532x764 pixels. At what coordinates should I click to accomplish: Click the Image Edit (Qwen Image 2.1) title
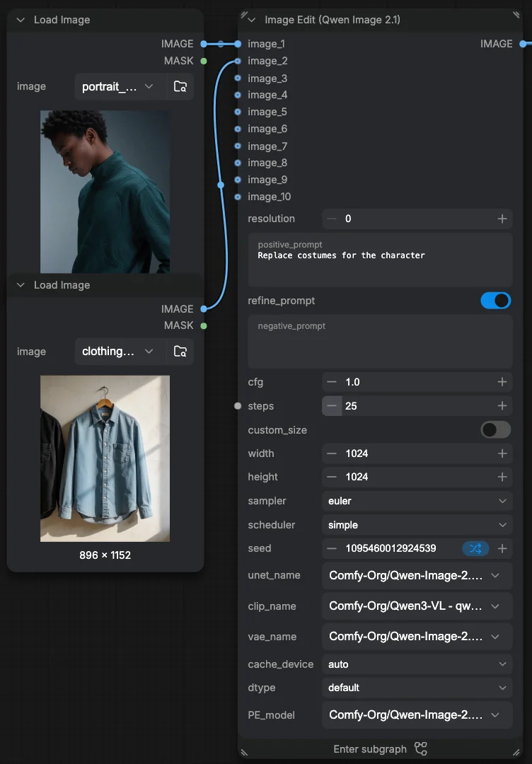tap(332, 20)
